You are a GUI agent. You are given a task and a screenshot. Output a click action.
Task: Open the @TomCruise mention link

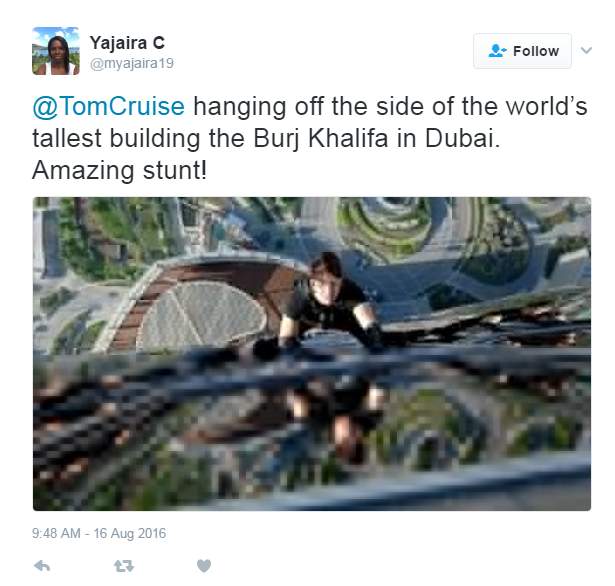(x=109, y=108)
